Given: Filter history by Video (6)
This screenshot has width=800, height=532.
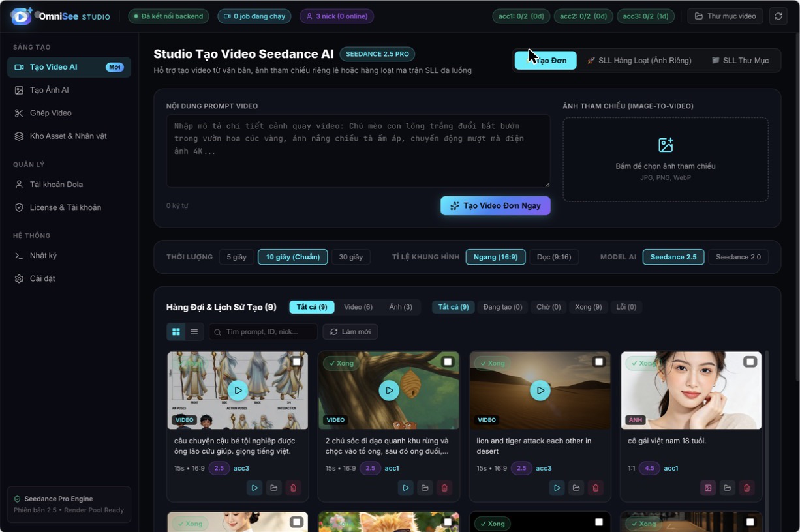Looking at the screenshot, I should [358, 307].
